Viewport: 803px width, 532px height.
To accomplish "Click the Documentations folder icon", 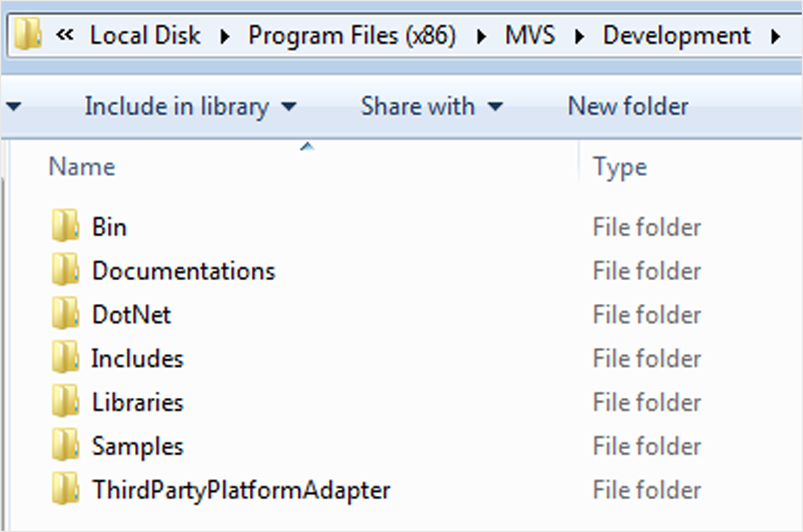I will click(65, 271).
